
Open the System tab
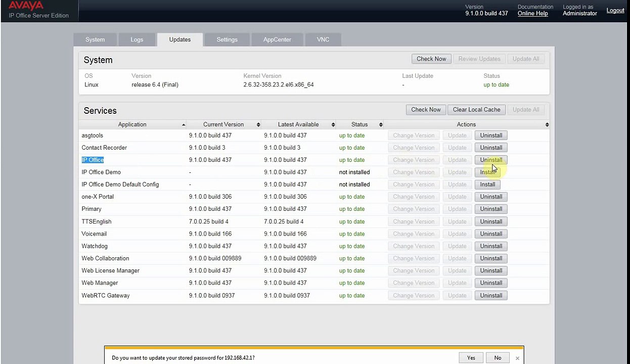95,39
